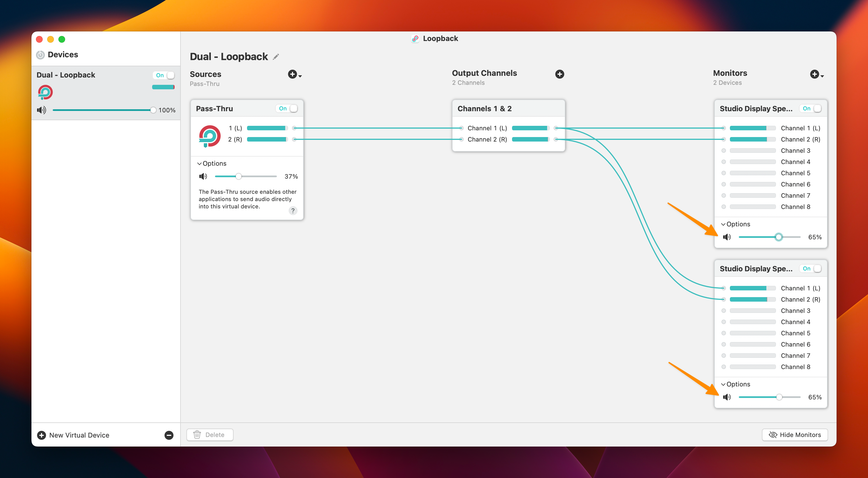Click the Dual - Loopback heading title

click(229, 57)
